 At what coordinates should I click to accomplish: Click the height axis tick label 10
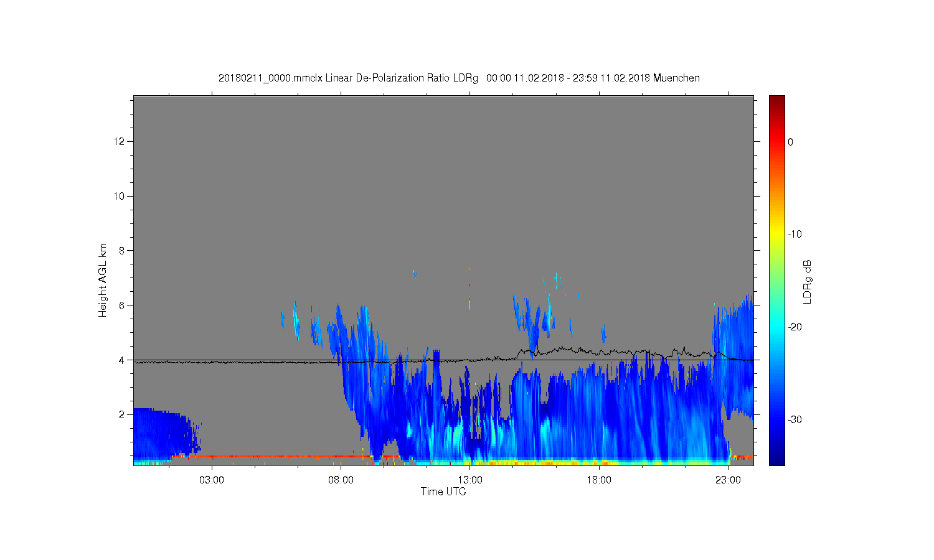120,196
